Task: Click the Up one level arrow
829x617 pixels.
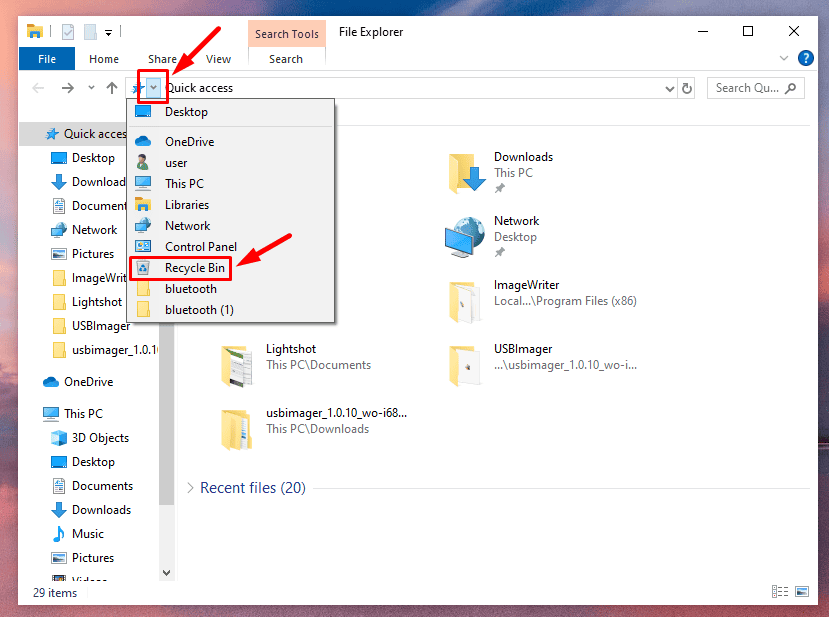Action: [x=112, y=88]
